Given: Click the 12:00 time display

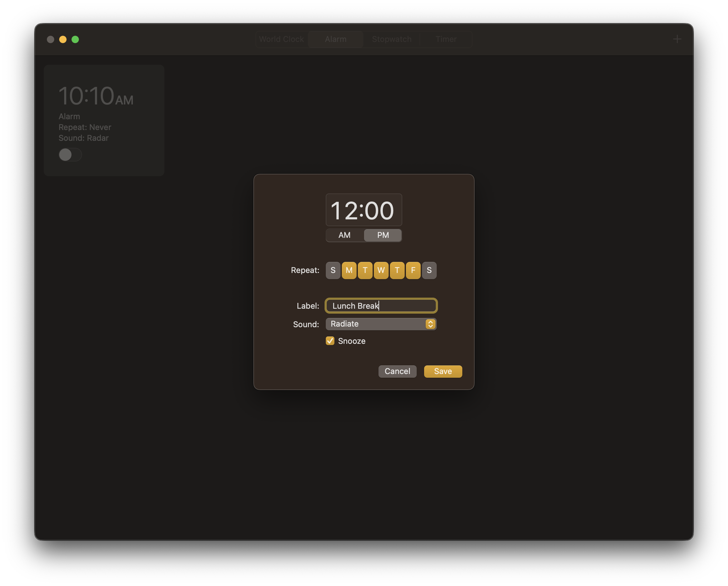Looking at the screenshot, I should pos(364,210).
